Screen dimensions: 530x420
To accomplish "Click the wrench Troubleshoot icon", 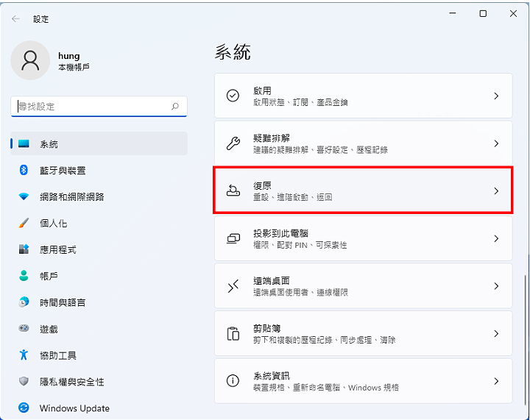I will 233,143.
